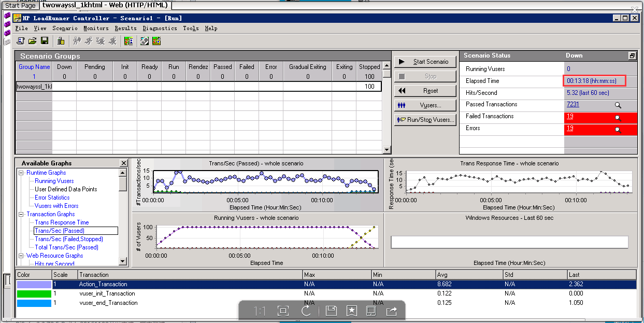Select Trans/Sec (Failed,Stopped) graph item
This screenshot has height=323, width=644.
69,239
